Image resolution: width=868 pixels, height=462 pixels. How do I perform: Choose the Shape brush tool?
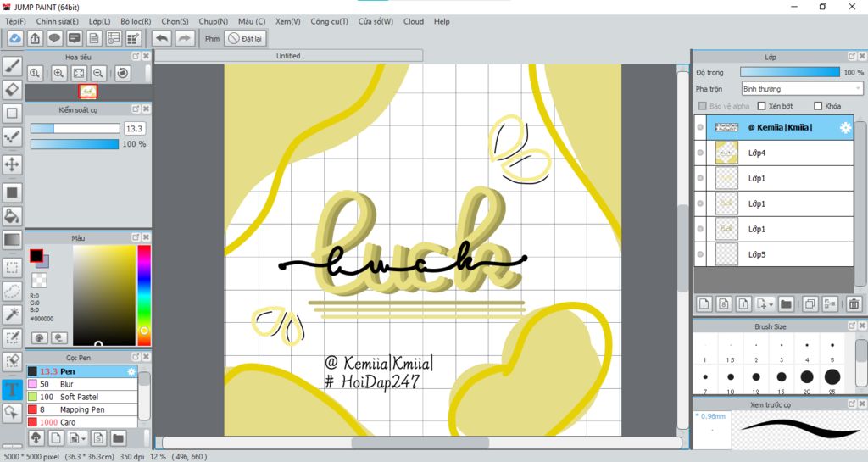(12, 114)
